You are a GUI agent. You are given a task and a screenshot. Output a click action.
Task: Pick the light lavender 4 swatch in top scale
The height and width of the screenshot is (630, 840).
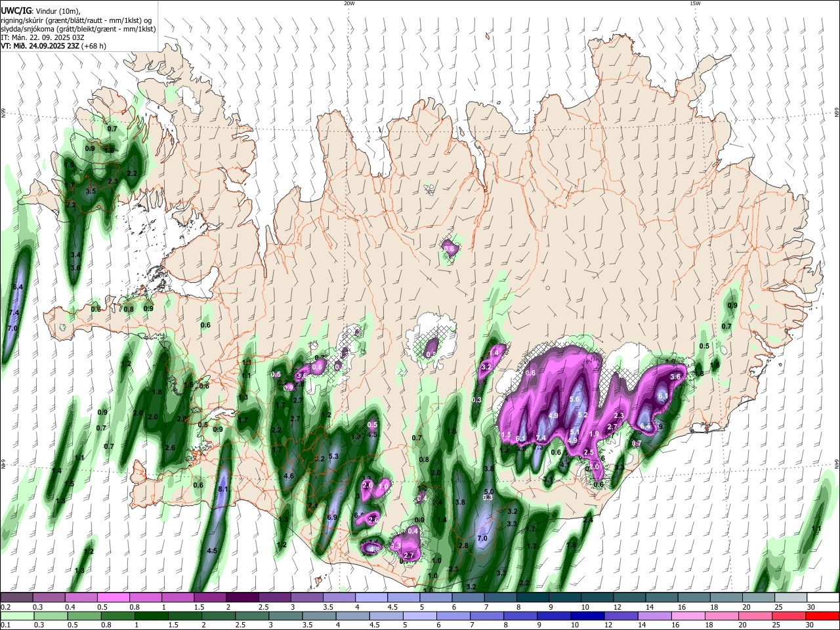coord(371,598)
